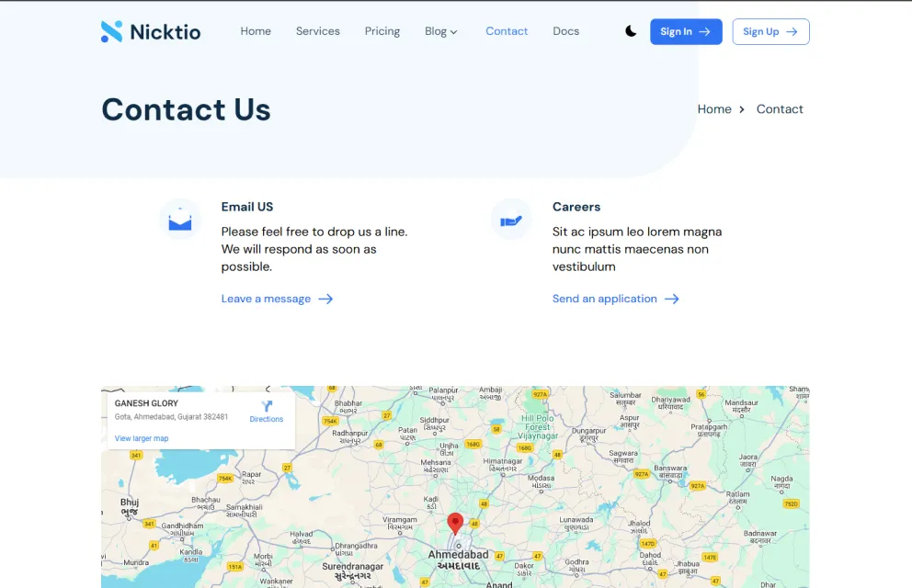Open the Home nav item

[x=256, y=31]
